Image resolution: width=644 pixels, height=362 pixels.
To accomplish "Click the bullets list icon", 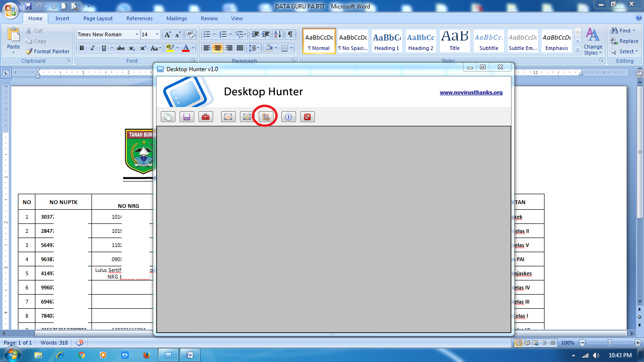I will [x=206, y=34].
